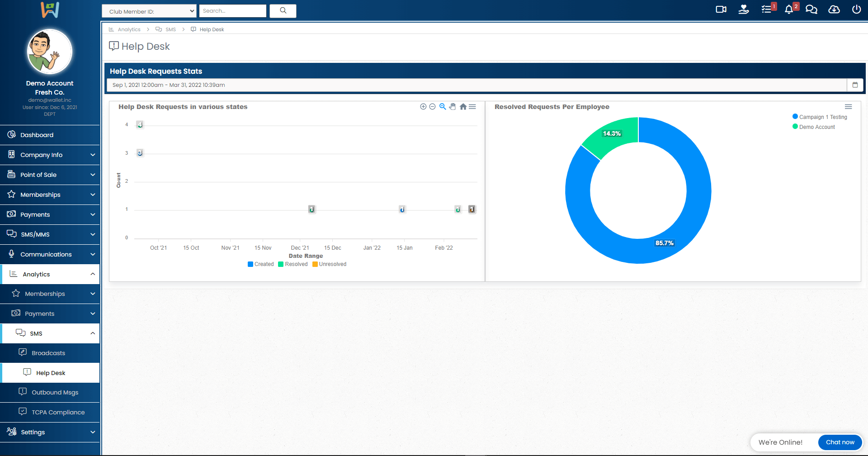
Task: Click the header search input field
Action: pyautogui.click(x=232, y=11)
